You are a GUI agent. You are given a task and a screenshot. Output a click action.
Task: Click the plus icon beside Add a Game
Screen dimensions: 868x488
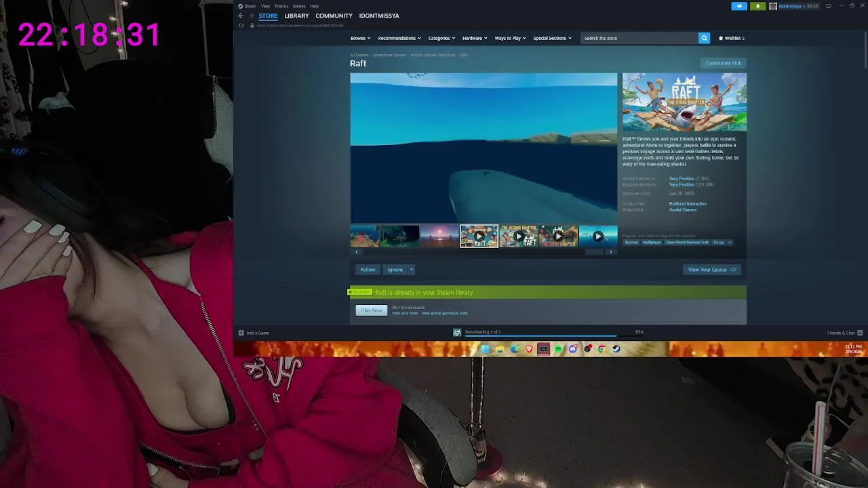point(241,333)
